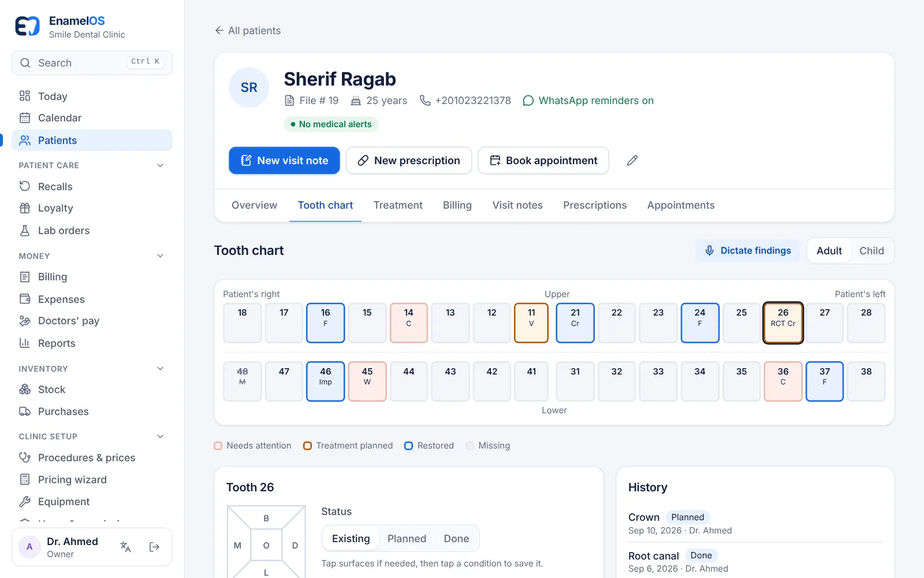Select Adult tooth chart mode
Image resolution: width=924 pixels, height=578 pixels.
point(829,251)
